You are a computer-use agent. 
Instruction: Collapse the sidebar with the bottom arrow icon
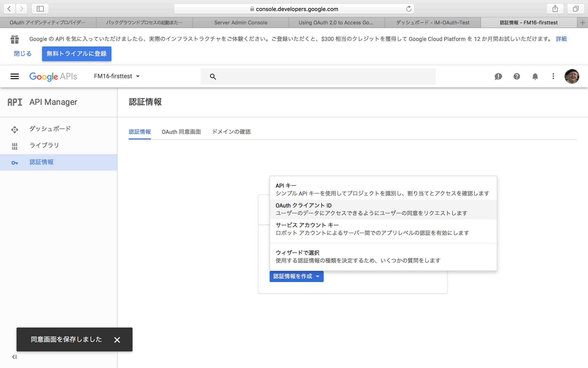(x=14, y=357)
